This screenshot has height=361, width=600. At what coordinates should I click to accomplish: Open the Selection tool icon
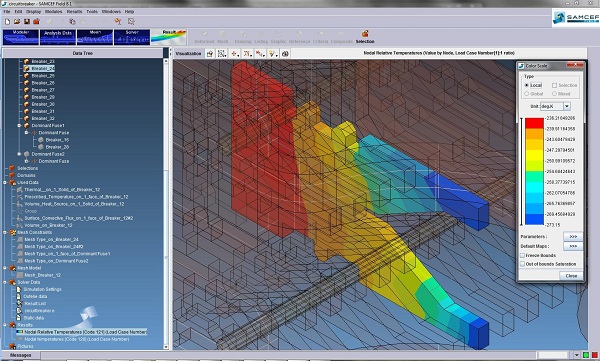[365, 34]
